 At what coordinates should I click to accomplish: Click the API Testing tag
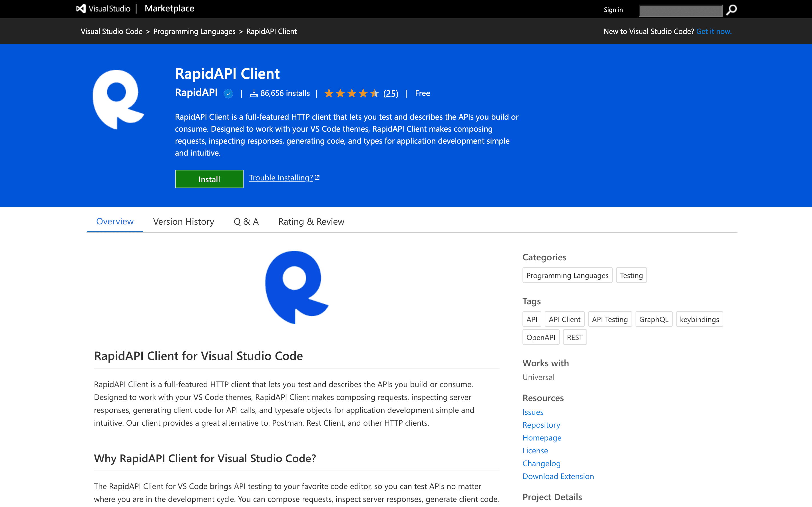pos(610,319)
